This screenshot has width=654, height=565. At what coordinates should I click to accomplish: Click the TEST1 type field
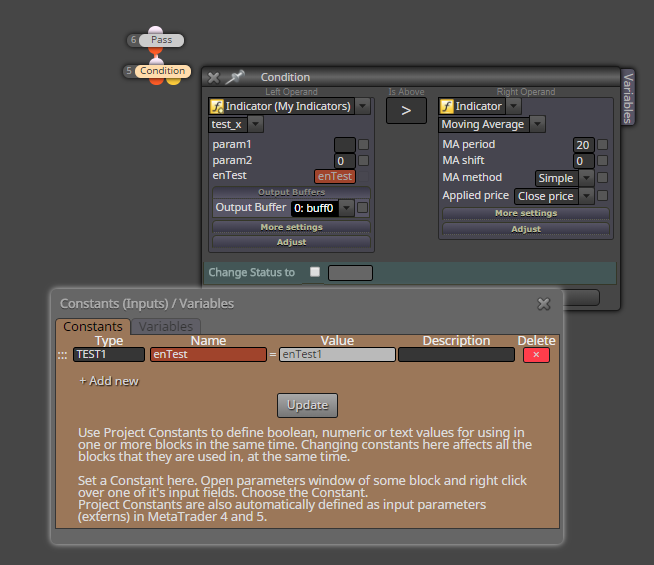coord(109,354)
